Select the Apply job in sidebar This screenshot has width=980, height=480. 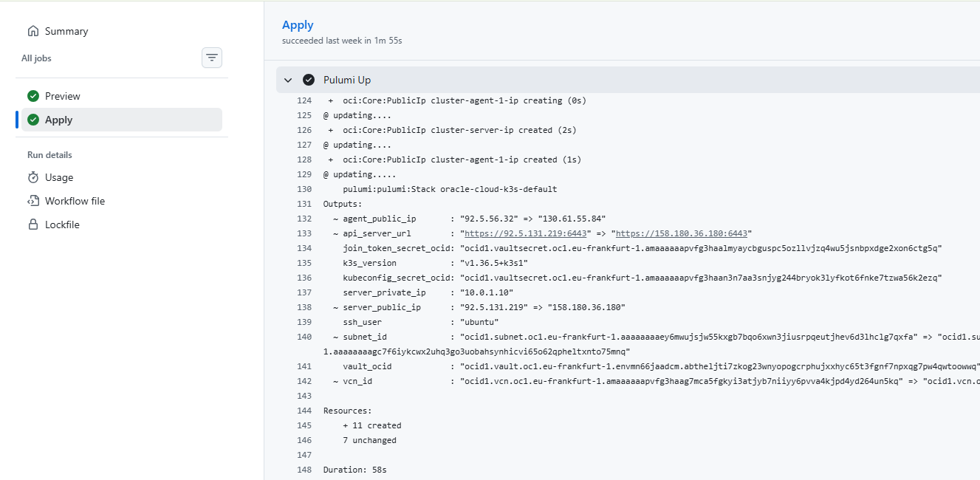122,120
